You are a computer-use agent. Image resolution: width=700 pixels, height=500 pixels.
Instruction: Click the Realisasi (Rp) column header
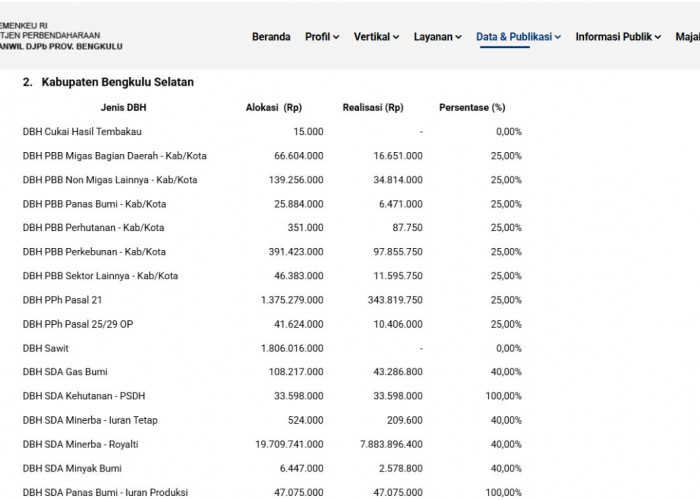[x=373, y=108]
